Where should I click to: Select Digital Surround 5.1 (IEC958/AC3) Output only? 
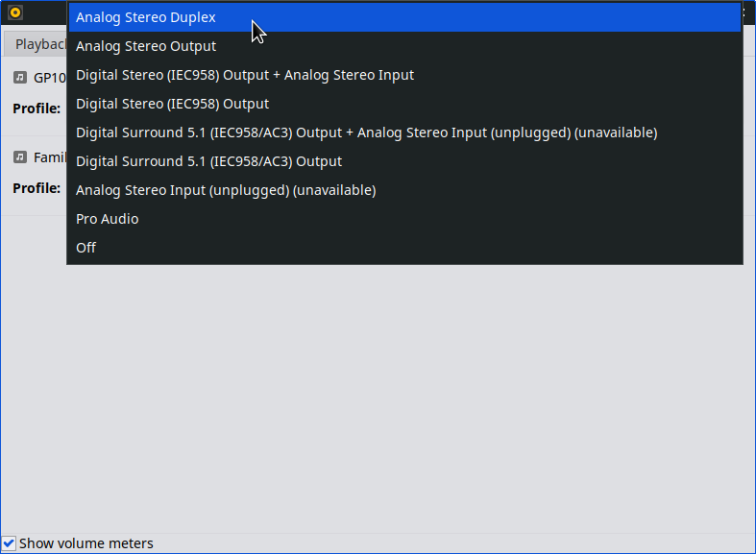[x=208, y=161]
